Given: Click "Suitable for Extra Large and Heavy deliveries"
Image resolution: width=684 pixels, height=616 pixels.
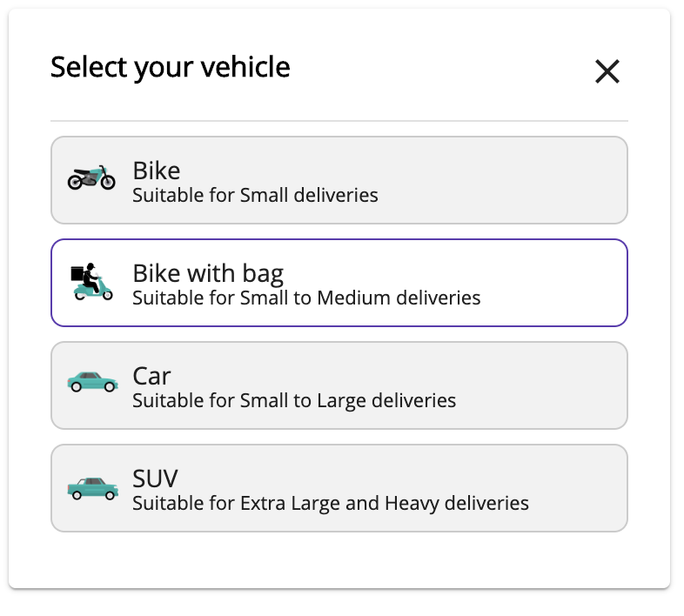Looking at the screenshot, I should (x=331, y=503).
